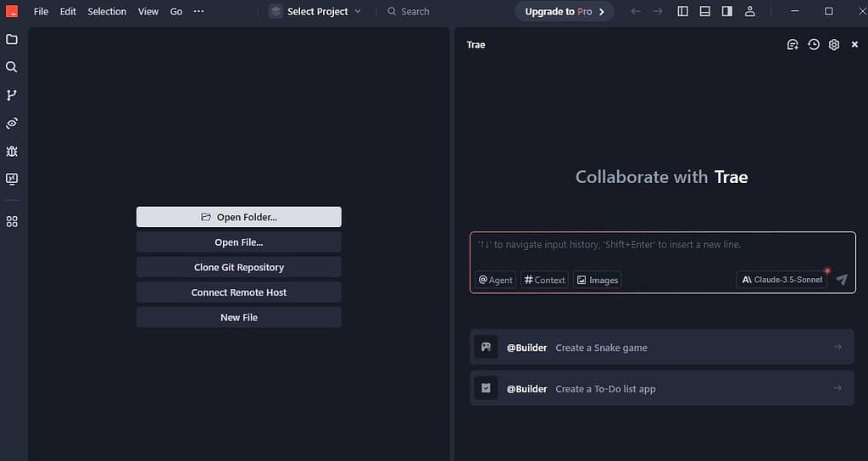Open the Edit menu

[x=68, y=11]
